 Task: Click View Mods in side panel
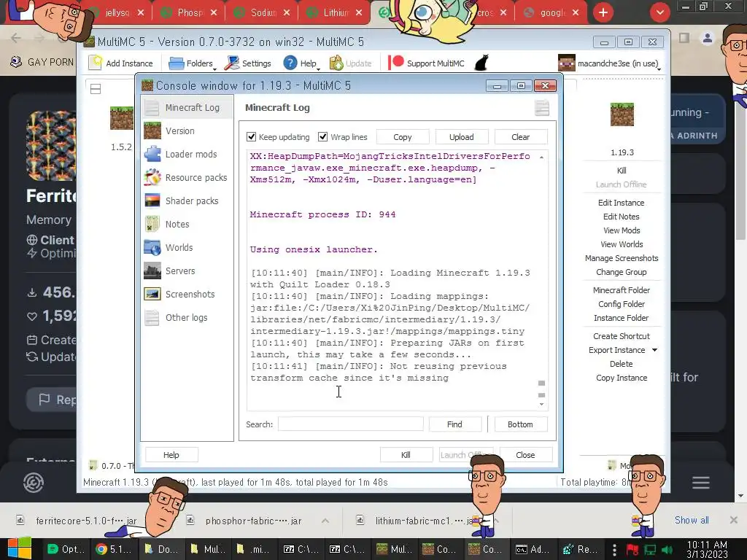click(622, 230)
